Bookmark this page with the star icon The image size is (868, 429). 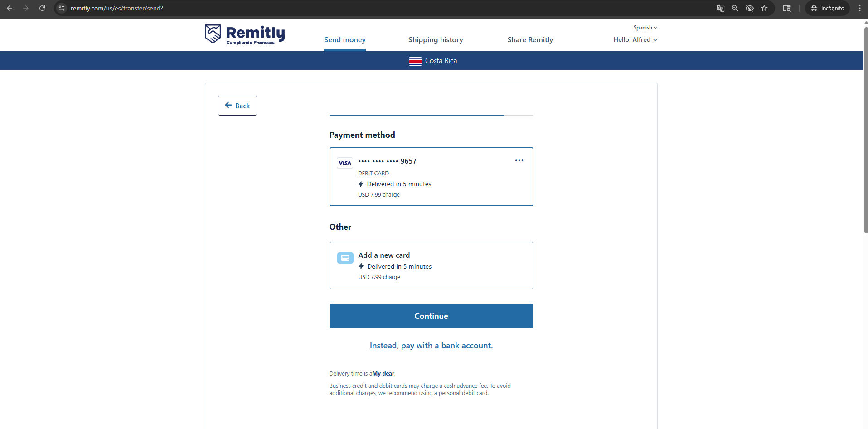point(764,8)
